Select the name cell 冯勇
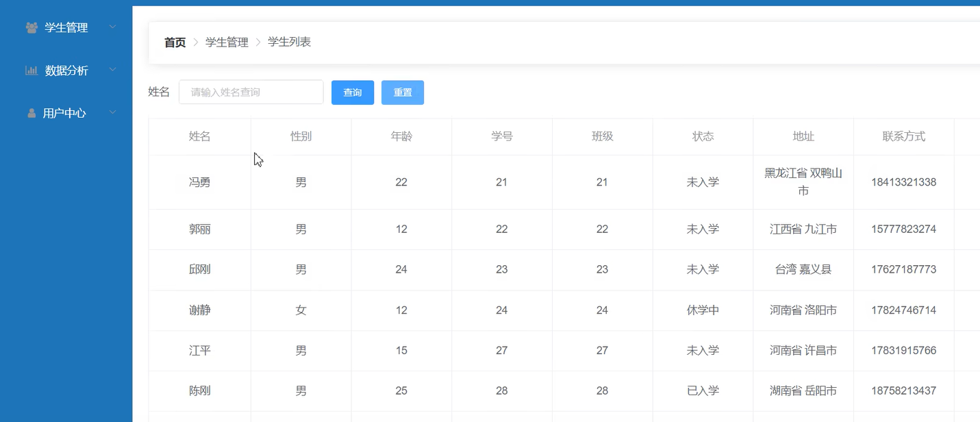This screenshot has height=422, width=980. click(200, 182)
